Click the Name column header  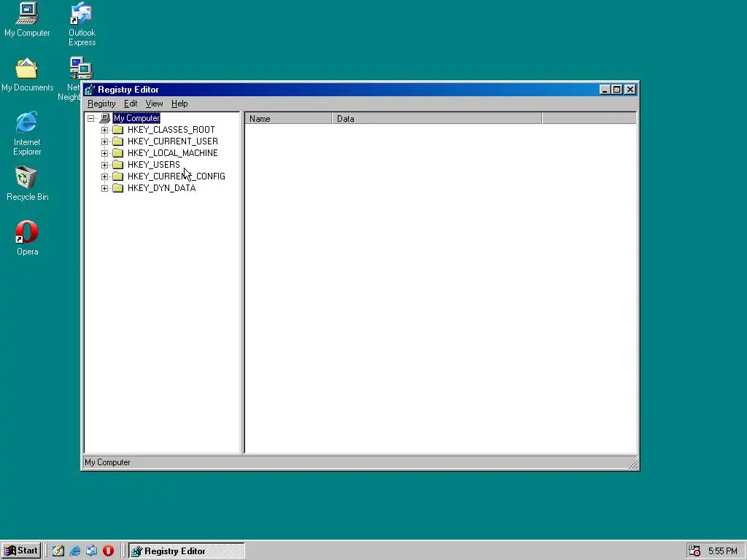coord(288,119)
